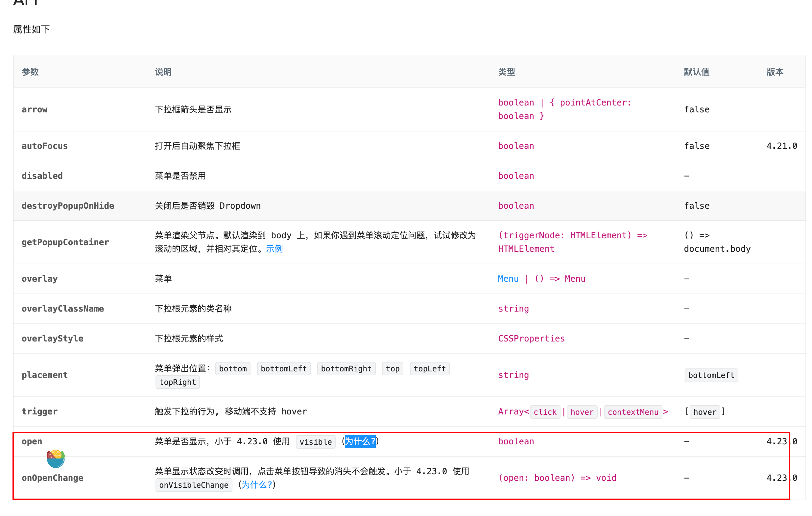This screenshot has height=516, width=812.
Task: Click the colorful bowl icon near open row
Action: [56, 458]
